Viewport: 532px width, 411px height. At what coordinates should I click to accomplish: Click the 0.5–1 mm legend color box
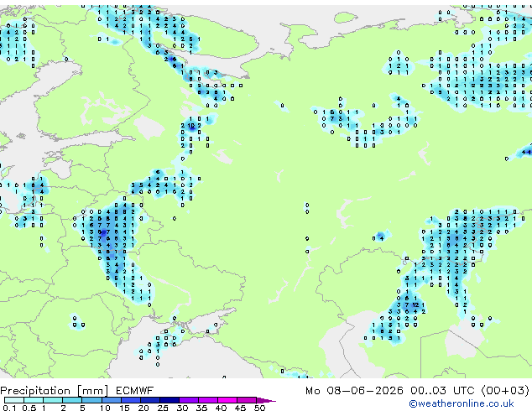click(34, 400)
